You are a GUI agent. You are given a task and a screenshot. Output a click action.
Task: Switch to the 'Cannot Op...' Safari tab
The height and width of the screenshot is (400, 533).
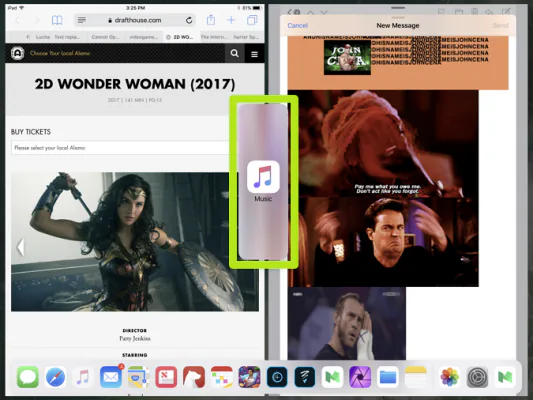tap(105, 37)
